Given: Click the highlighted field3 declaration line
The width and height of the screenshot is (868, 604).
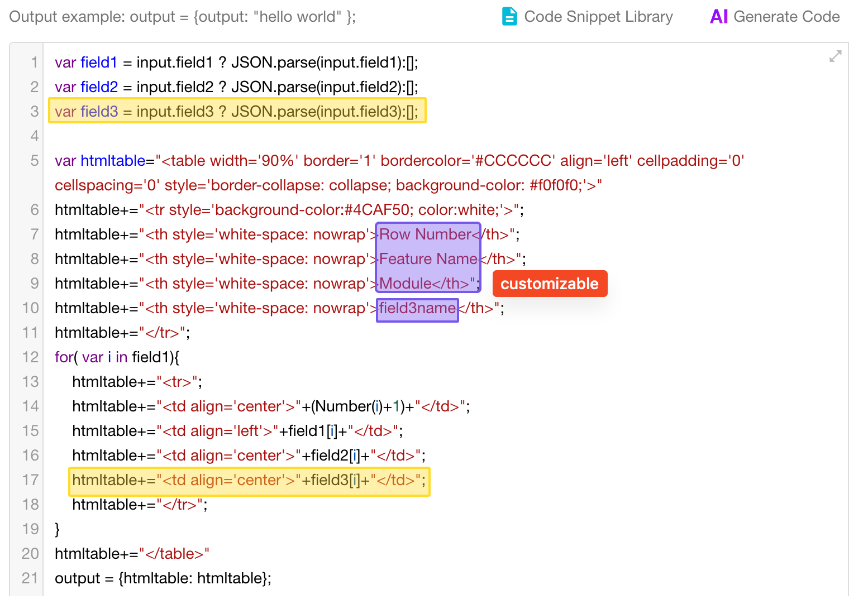Looking at the screenshot, I should tap(237, 111).
